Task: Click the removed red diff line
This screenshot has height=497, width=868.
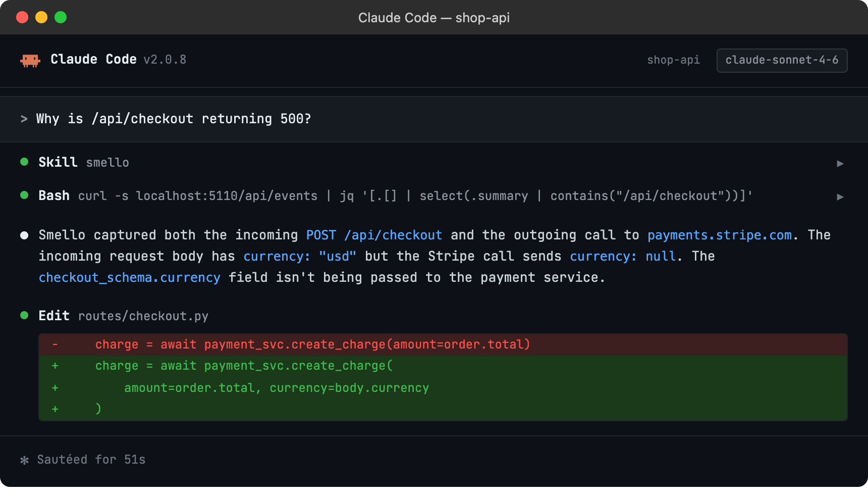Action: point(443,344)
